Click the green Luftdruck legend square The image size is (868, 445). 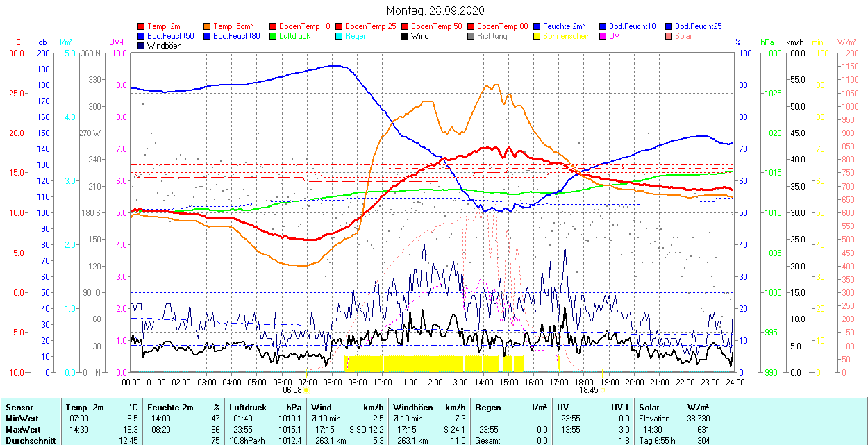point(274,36)
